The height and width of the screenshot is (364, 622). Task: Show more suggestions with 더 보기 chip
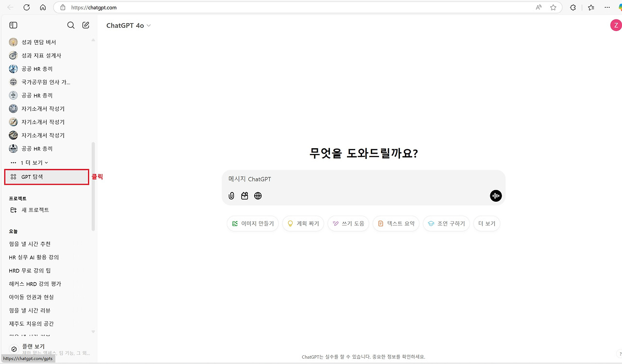tap(486, 224)
